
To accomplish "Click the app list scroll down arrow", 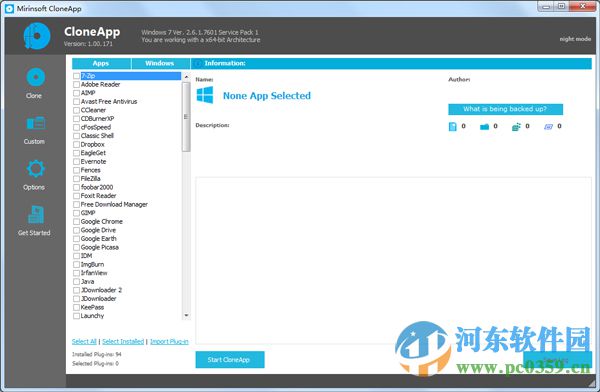I will (x=186, y=315).
